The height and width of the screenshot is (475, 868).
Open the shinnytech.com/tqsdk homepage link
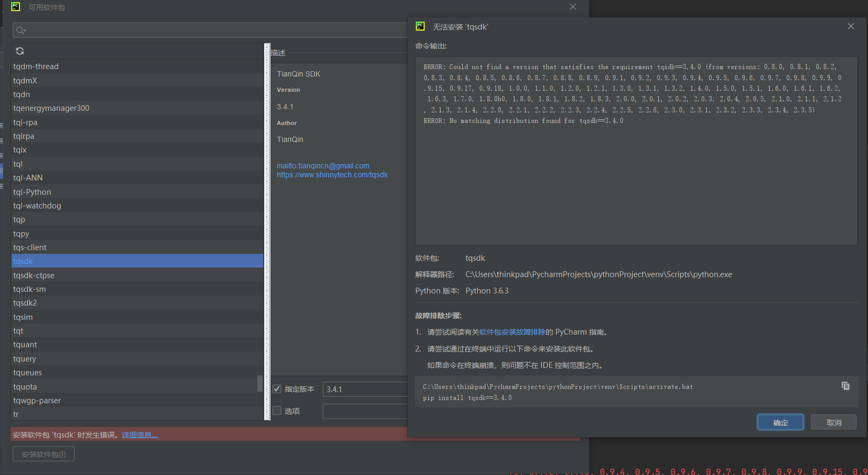(x=332, y=175)
